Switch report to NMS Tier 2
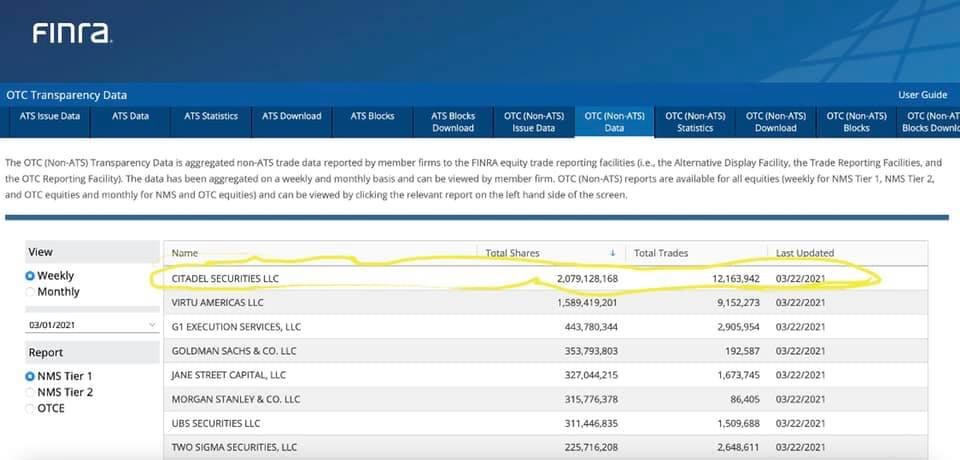 (30, 392)
